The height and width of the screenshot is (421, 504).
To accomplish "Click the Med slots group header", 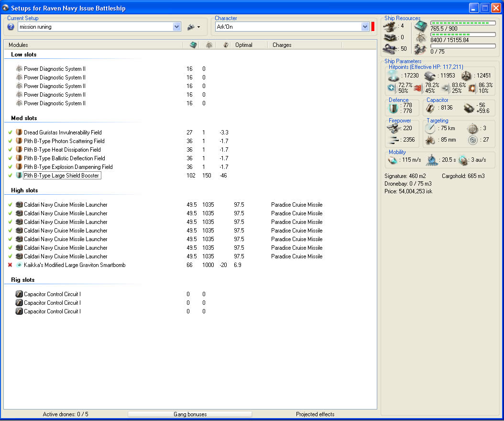I will pyautogui.click(x=24, y=118).
